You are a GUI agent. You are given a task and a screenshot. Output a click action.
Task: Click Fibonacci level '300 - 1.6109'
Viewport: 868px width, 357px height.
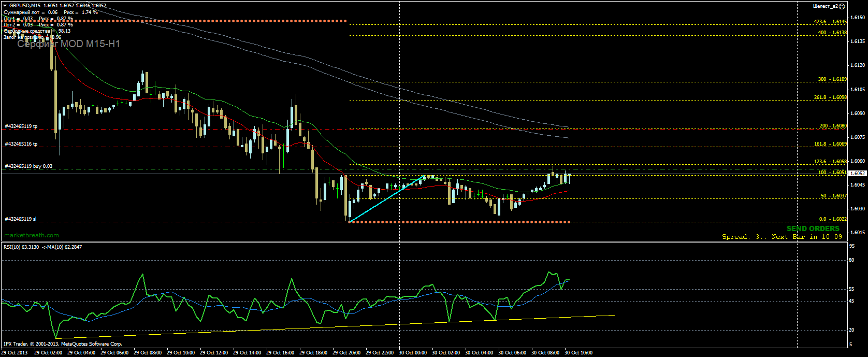[832, 79]
